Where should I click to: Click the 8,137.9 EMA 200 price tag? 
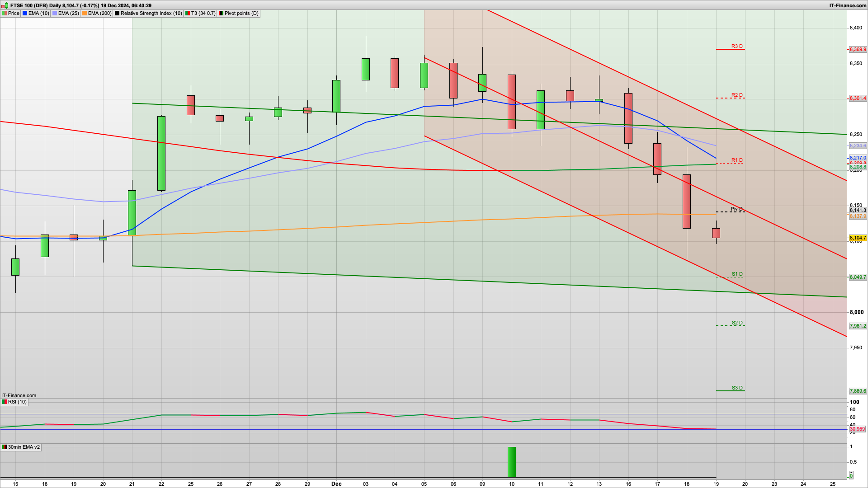click(x=858, y=216)
